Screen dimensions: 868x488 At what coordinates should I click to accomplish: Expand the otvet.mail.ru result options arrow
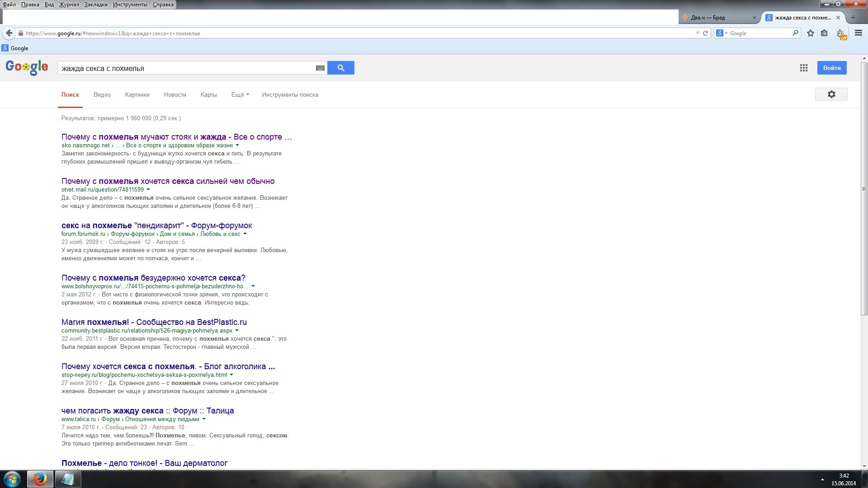tap(148, 190)
